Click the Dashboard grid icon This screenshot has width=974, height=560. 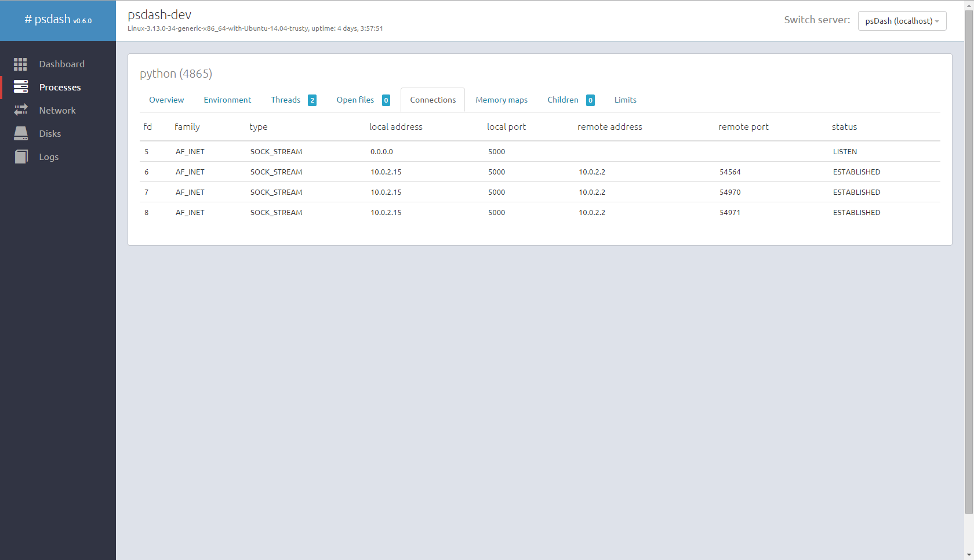20,64
